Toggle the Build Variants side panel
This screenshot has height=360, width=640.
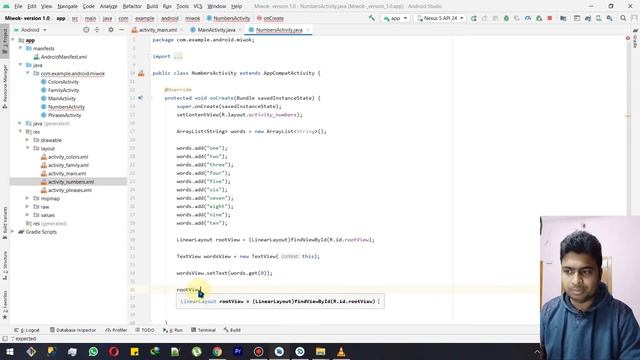click(5, 223)
